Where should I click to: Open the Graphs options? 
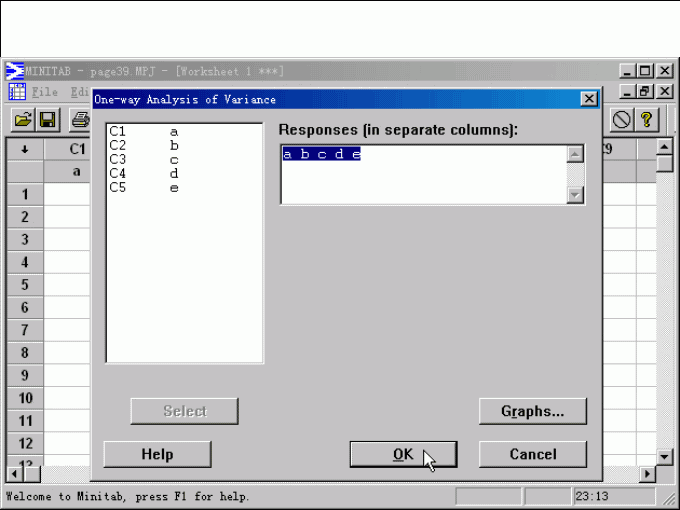tap(532, 411)
